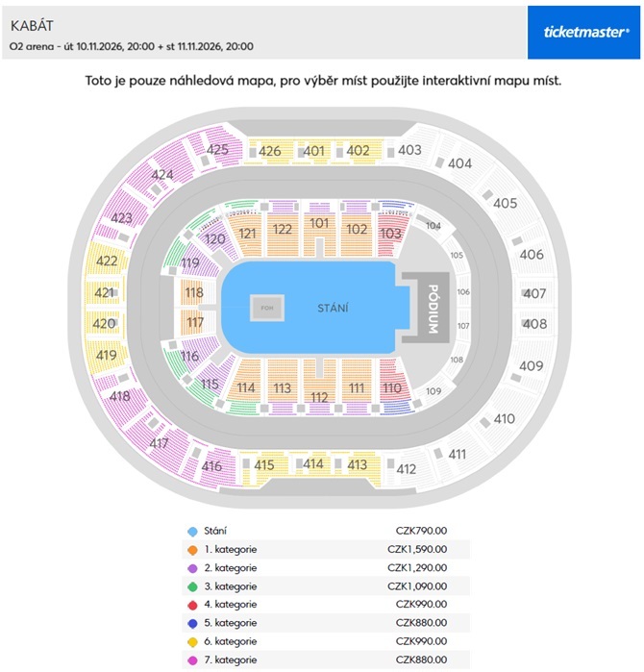Click the Pódium stage block

[x=433, y=309]
